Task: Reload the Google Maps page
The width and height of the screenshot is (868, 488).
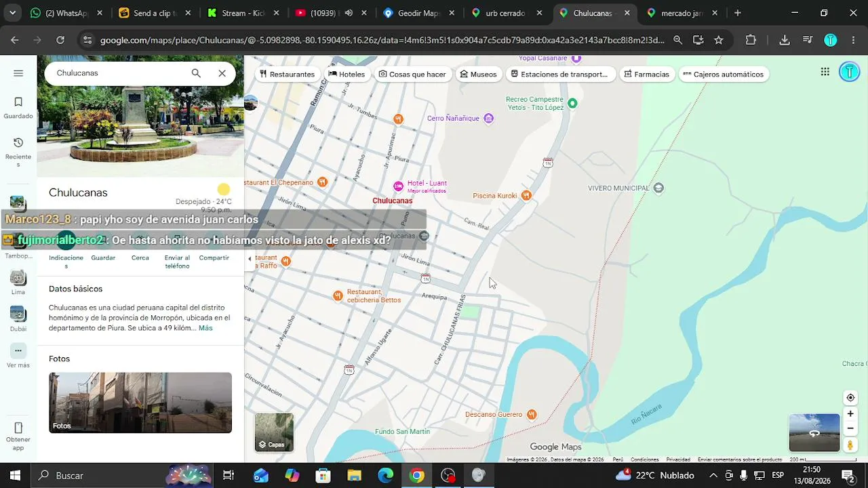Action: pos(60,40)
